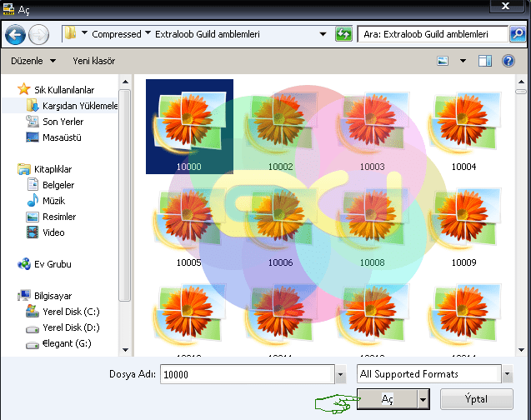Click the search box for Extraloob Guild amblemleri
Screen dimensions: 531x420
coord(433,34)
